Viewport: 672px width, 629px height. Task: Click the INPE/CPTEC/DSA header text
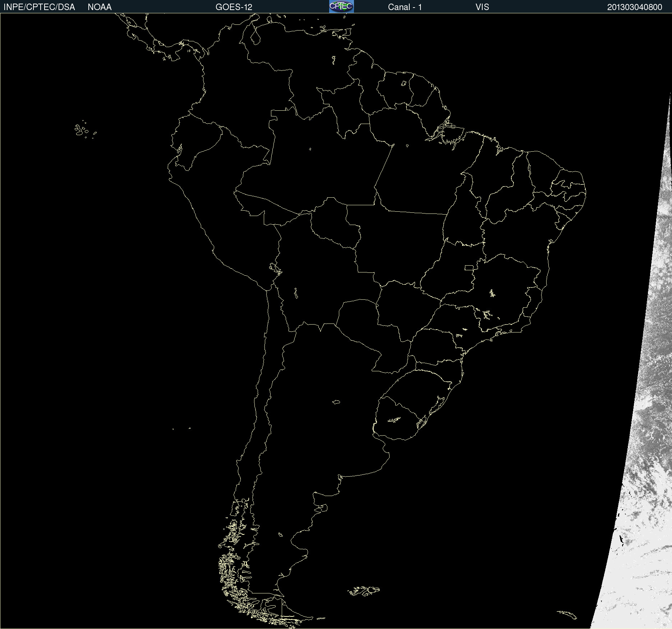(x=39, y=7)
